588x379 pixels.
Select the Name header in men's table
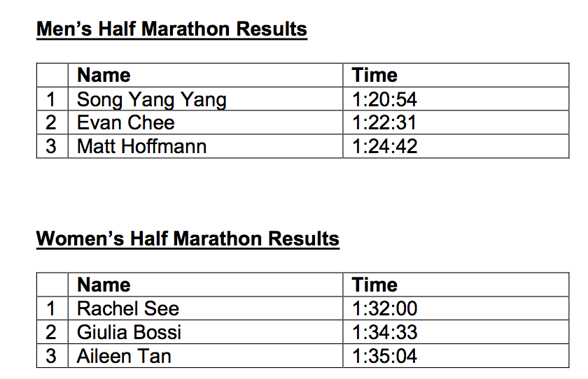click(x=104, y=76)
